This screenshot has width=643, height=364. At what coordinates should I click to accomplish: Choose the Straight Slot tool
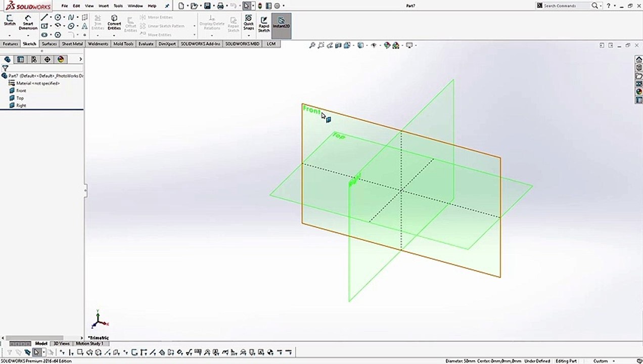point(44,35)
